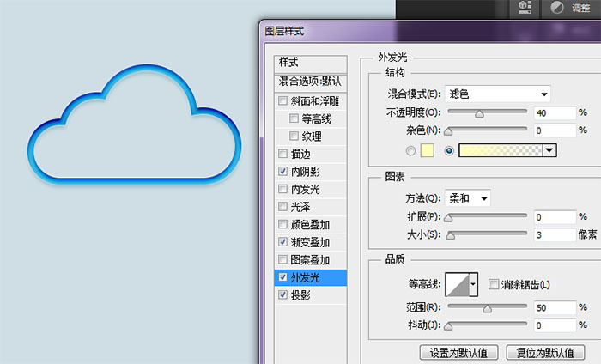
Task: Enable the 光泽 checkbox
Action: [x=282, y=207]
